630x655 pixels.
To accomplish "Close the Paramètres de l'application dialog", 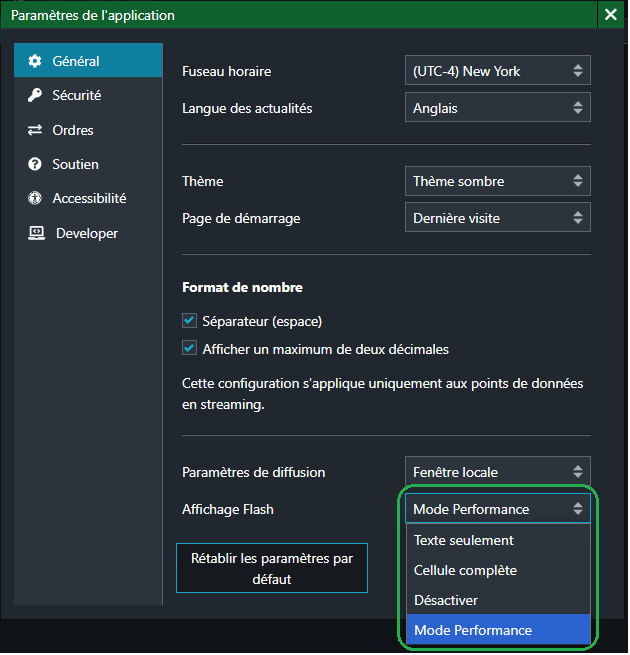I will pos(611,15).
